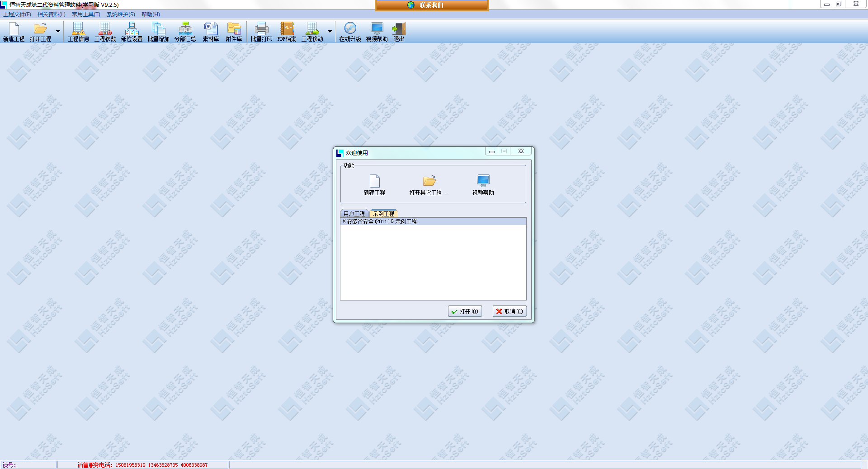Open the 附件库 toolbar icon
Viewport: 868px width, 469px height.
coord(234,32)
